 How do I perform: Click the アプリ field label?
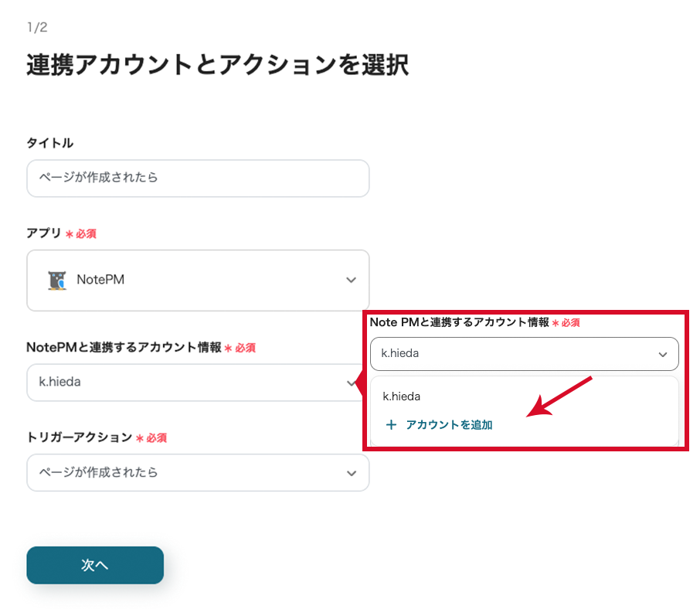click(x=44, y=233)
